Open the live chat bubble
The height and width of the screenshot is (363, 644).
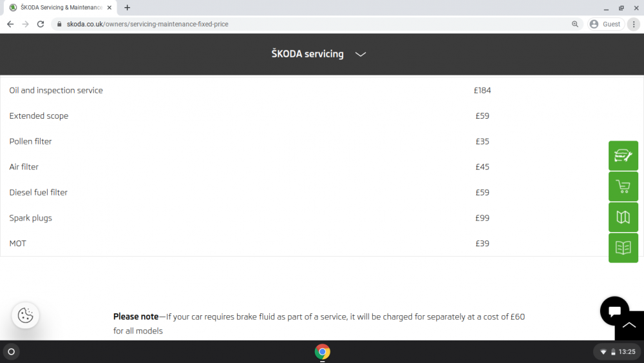pos(614,311)
